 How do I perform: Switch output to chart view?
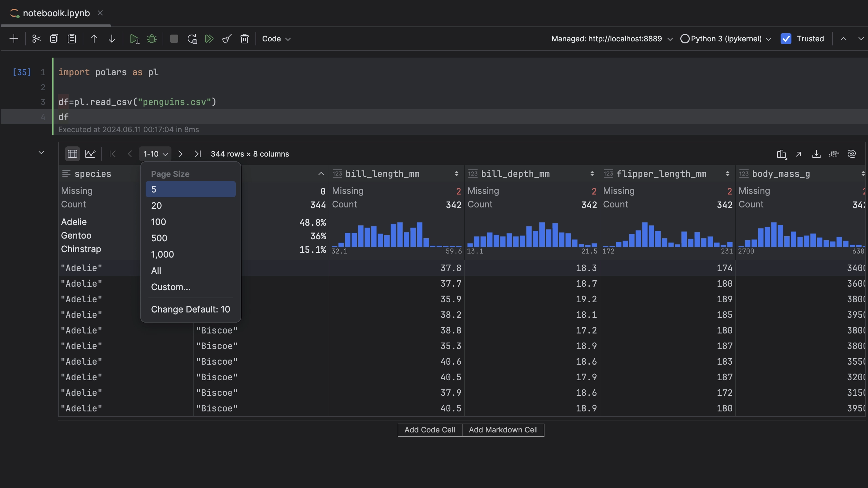click(90, 154)
